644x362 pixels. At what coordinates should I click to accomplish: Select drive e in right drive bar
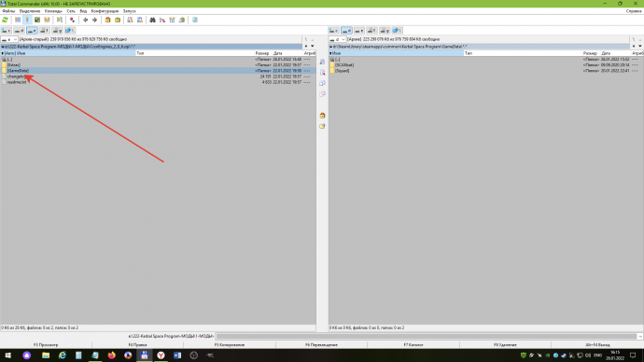point(359,31)
